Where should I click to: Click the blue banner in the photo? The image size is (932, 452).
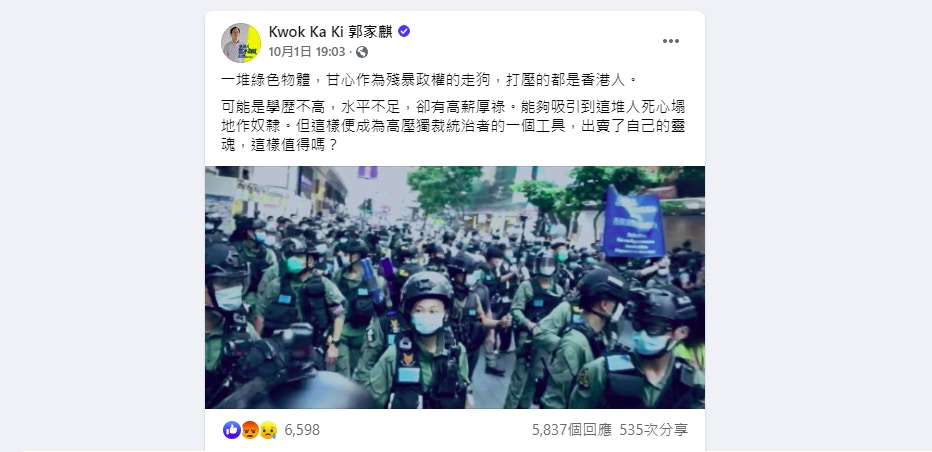[634, 221]
